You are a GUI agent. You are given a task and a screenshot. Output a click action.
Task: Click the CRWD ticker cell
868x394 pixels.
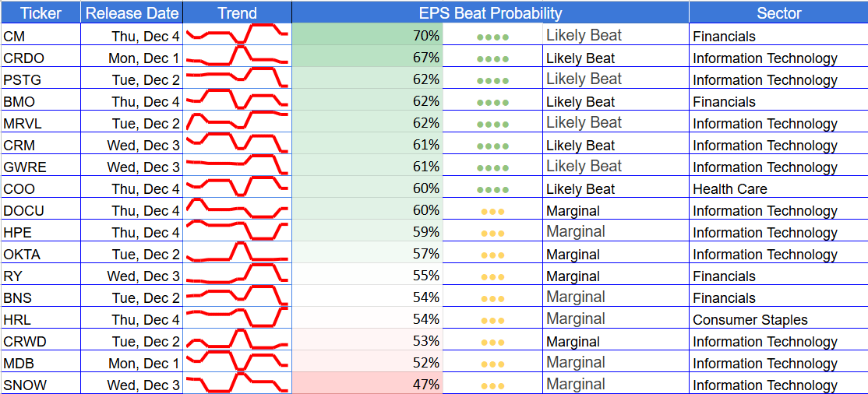point(41,339)
